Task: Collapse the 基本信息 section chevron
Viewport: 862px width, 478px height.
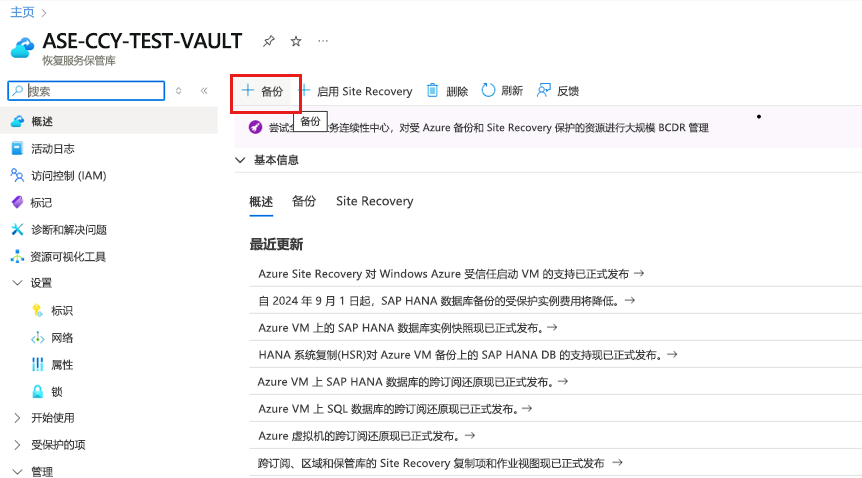Action: pos(240,160)
